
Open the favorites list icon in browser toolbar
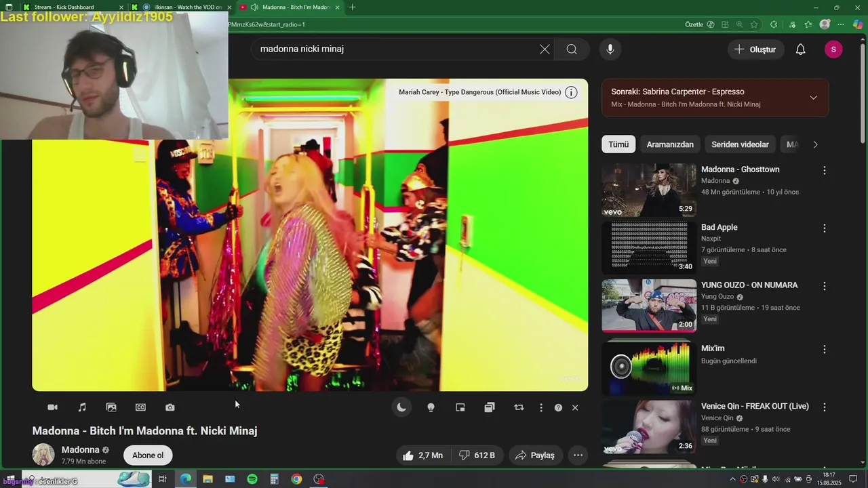(x=808, y=24)
